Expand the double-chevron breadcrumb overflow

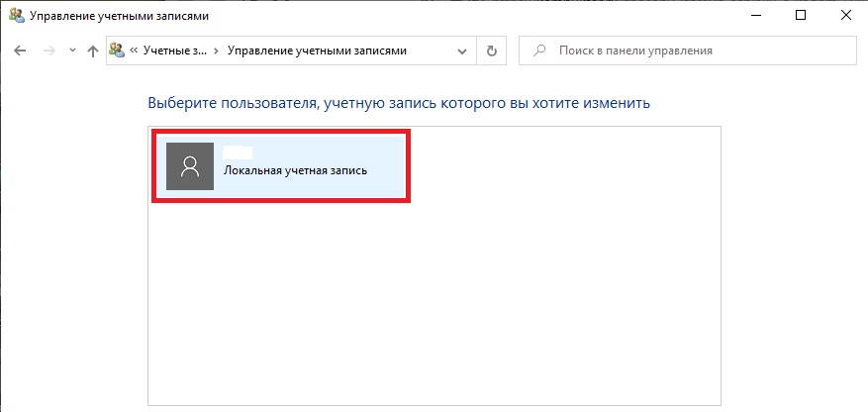134,51
